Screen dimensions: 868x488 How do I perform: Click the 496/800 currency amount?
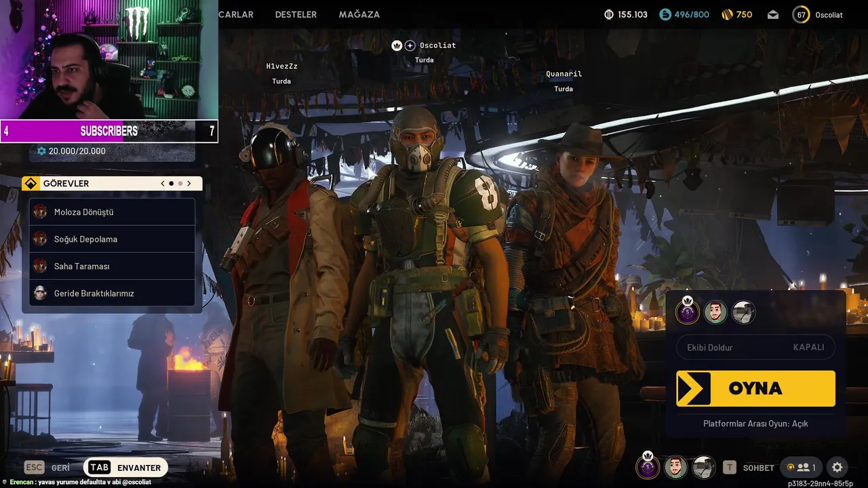[692, 15]
